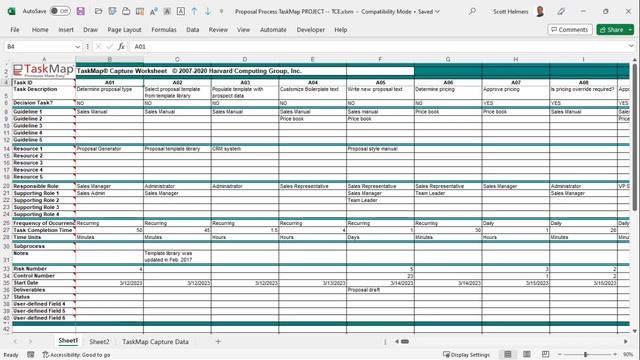Screen dimensions: 640x360
Task: Open the Formulas tab
Action: (x=164, y=30)
